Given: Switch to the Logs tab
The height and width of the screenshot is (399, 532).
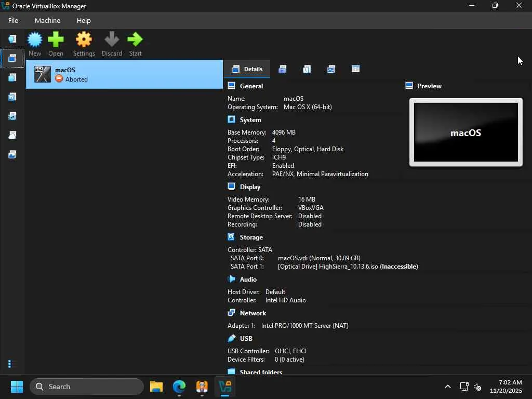Looking at the screenshot, I should pyautogui.click(x=307, y=69).
